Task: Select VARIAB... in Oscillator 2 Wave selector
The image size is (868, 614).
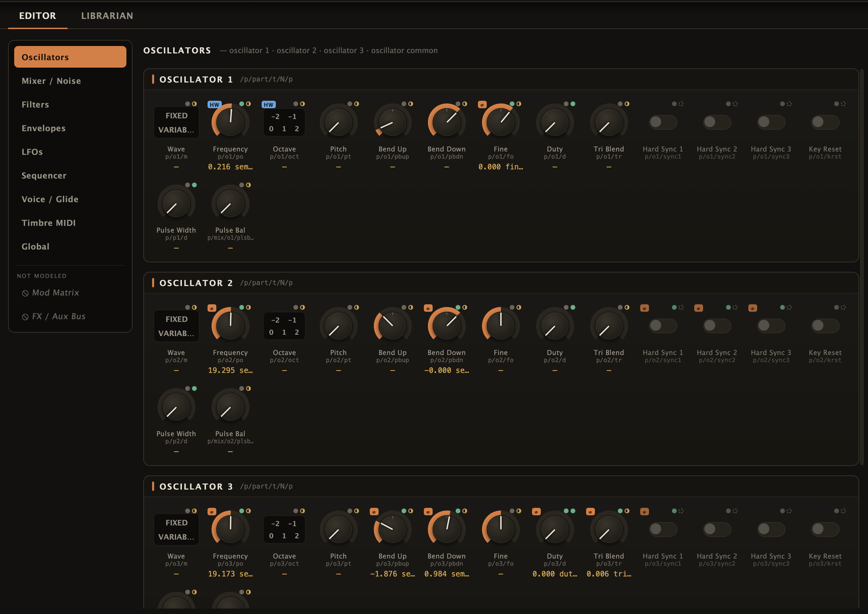Action: pyautogui.click(x=176, y=333)
